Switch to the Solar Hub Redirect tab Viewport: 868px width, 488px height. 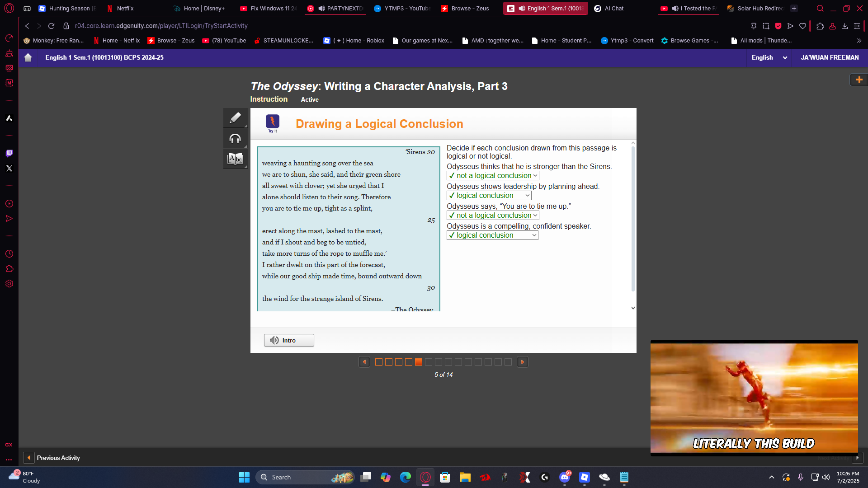[755, 9]
